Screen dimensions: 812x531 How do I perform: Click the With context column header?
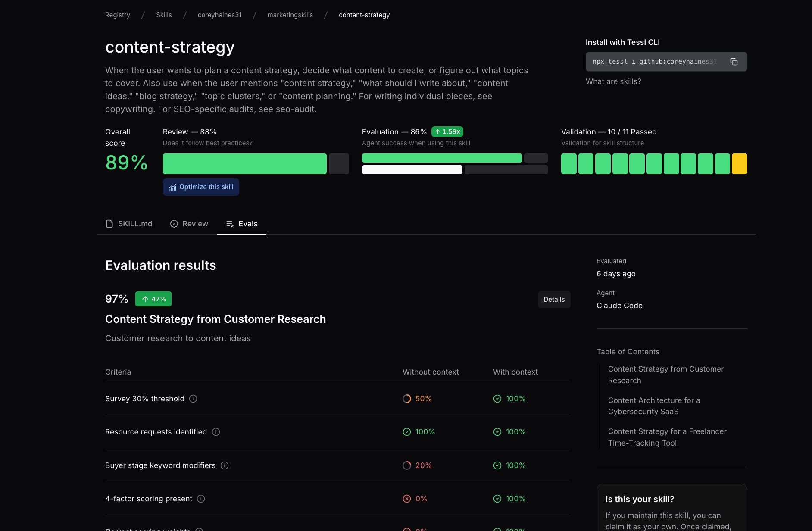coord(515,372)
